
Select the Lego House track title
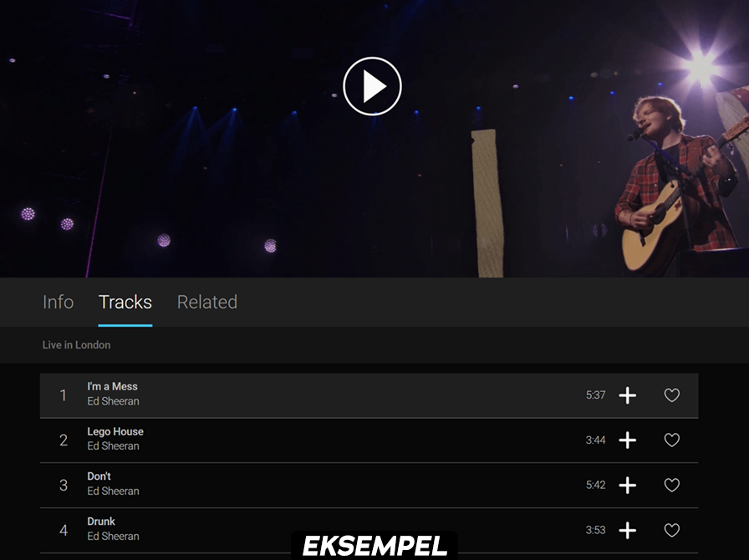pos(115,431)
